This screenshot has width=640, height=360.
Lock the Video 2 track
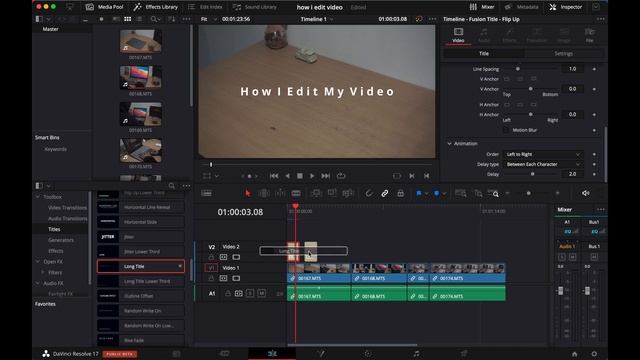coord(211,257)
